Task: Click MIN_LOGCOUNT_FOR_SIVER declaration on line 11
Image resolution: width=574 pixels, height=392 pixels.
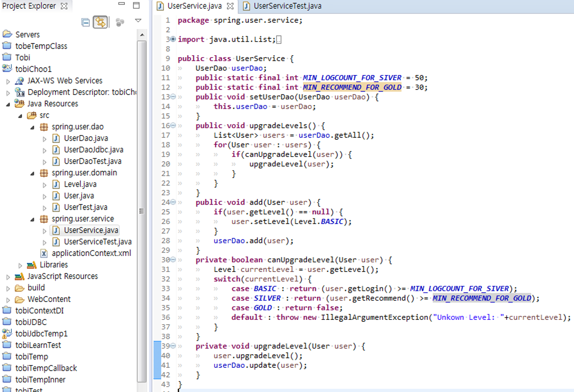Action: [x=352, y=77]
